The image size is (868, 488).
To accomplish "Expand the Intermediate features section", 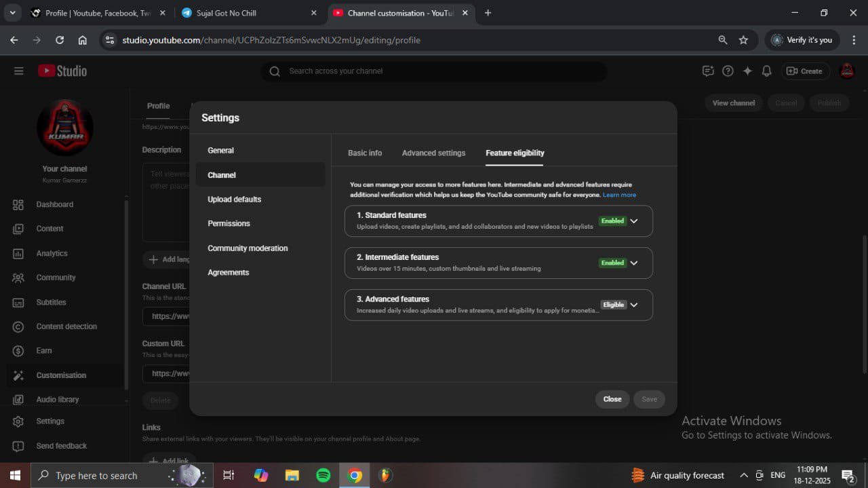I will pos(634,263).
